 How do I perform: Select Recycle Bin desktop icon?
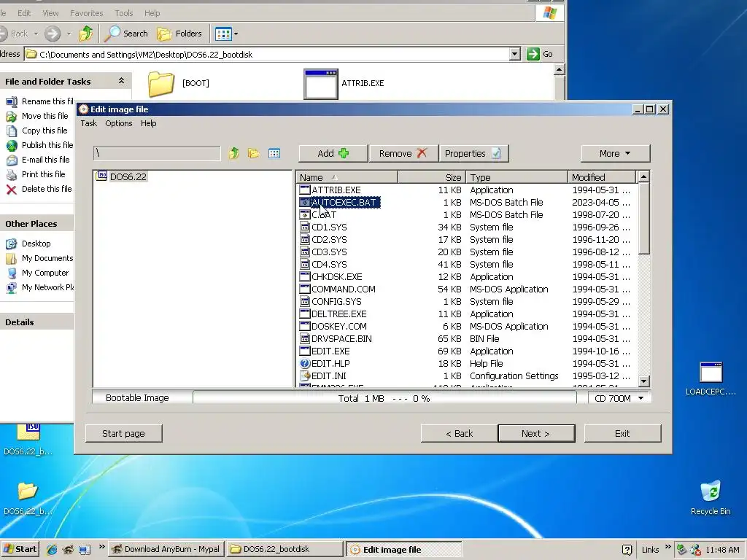pos(711,497)
